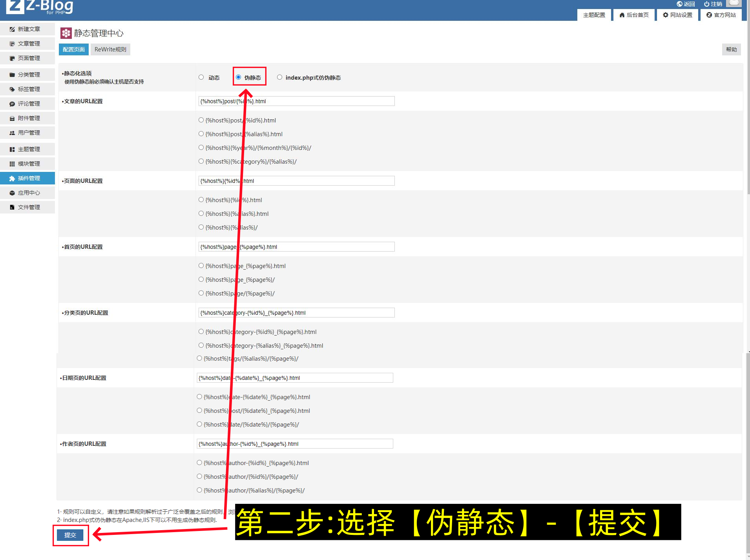The height and width of the screenshot is (560, 750).
Task: Open the 帮助 help page
Action: tap(731, 49)
